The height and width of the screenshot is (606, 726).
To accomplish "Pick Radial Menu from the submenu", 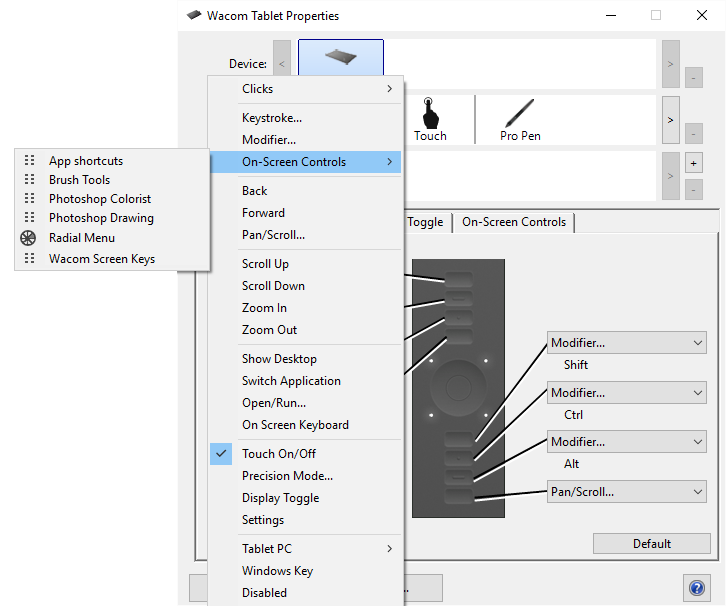I will pyautogui.click(x=113, y=238).
